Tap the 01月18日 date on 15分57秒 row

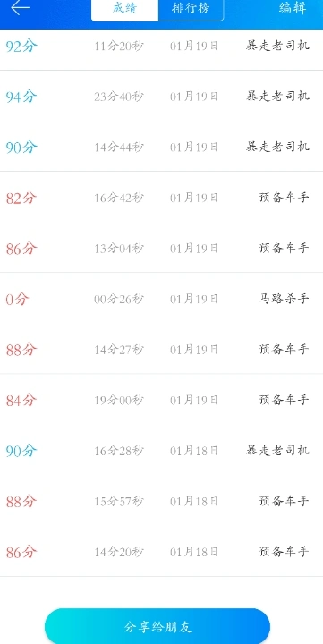tap(194, 502)
